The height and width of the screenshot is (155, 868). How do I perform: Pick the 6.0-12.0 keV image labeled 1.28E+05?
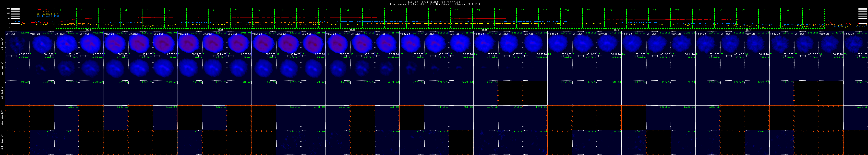(x=190, y=68)
